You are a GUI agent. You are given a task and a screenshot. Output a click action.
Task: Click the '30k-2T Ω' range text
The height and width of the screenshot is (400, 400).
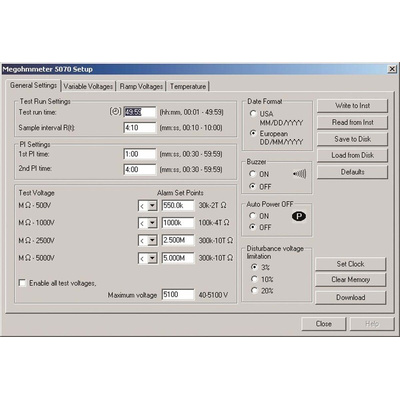tap(213, 205)
